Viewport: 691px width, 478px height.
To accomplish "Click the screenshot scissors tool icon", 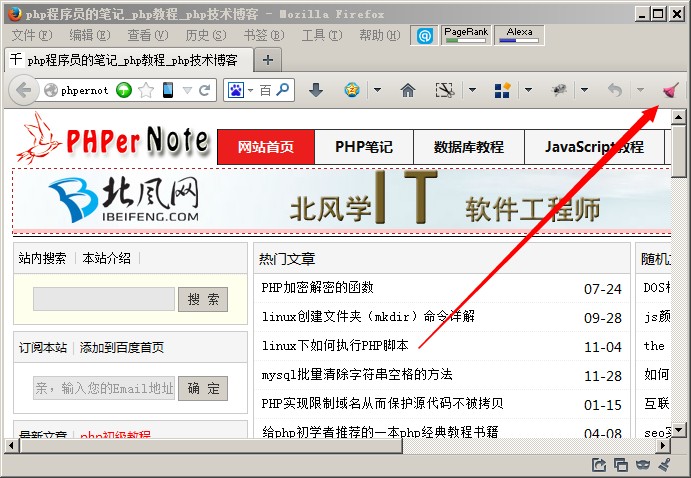I will tap(445, 90).
